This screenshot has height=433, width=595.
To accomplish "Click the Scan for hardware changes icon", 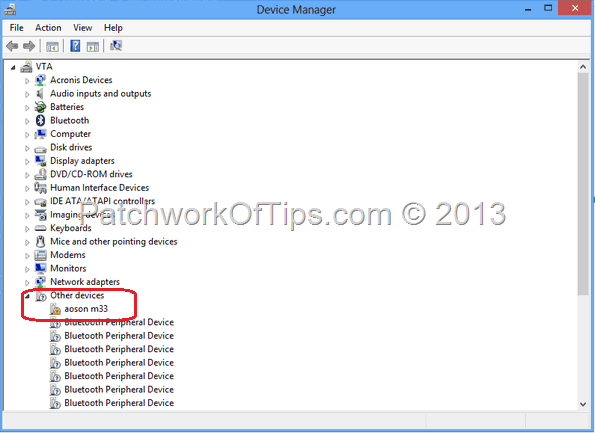I will (116, 46).
